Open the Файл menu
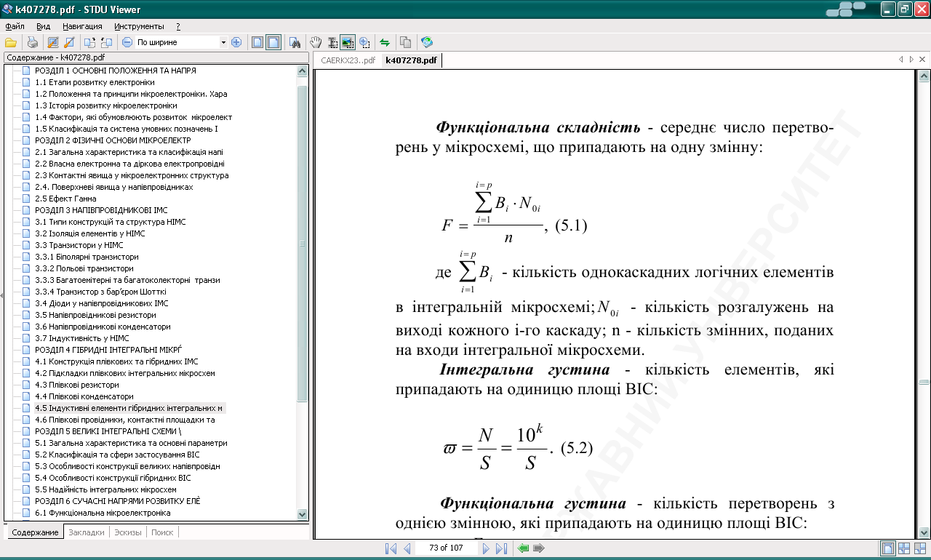 click(15, 26)
